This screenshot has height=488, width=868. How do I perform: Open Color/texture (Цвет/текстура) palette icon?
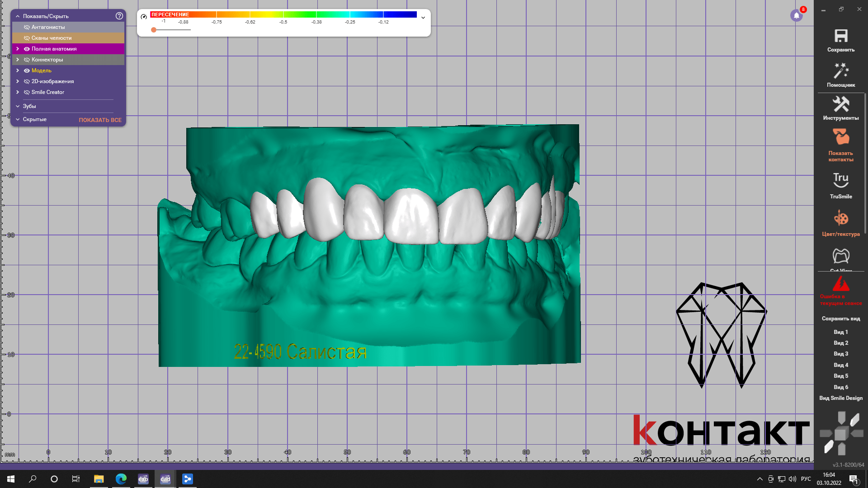840,219
